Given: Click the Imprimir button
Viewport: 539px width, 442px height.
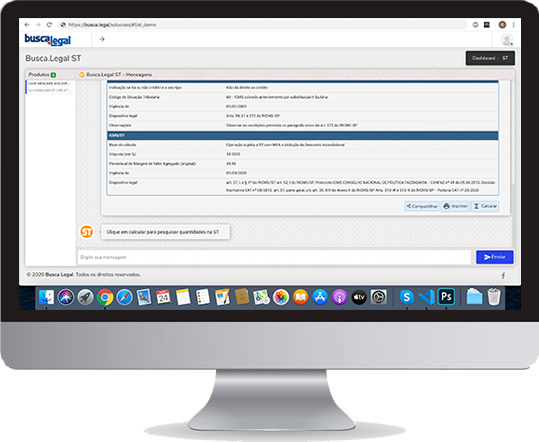Looking at the screenshot, I should [x=455, y=206].
